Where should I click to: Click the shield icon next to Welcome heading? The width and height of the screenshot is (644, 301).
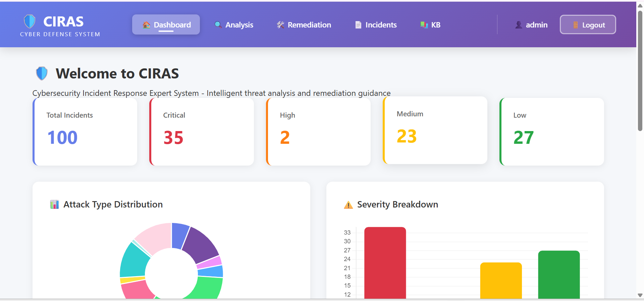pyautogui.click(x=42, y=73)
